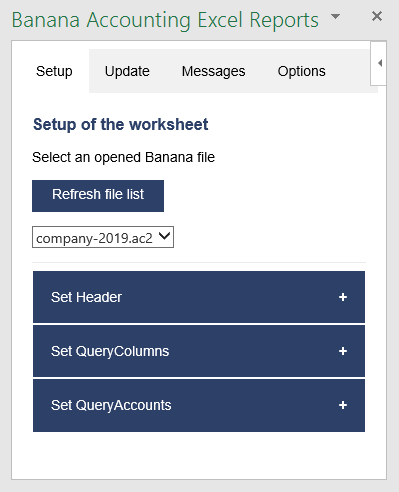Click the Banana Accounting Excel Reports title
This screenshot has height=492, width=399.
[165, 20]
